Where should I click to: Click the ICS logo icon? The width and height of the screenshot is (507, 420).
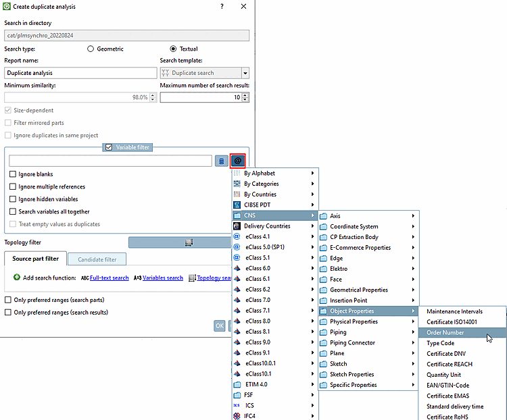pyautogui.click(x=237, y=405)
